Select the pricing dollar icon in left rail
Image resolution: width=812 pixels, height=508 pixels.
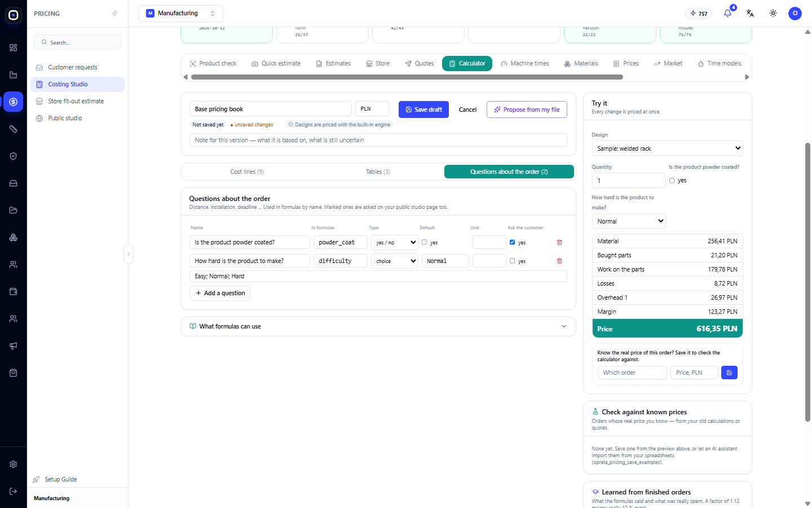[x=14, y=102]
